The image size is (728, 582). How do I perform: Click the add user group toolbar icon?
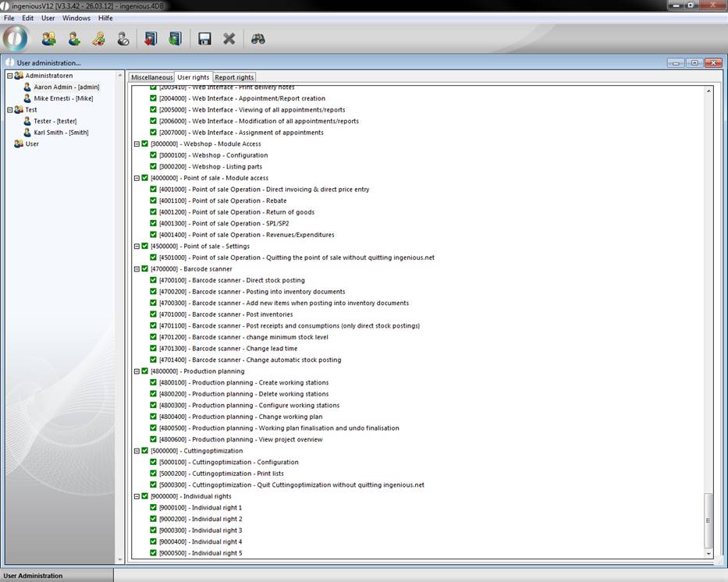coord(49,38)
